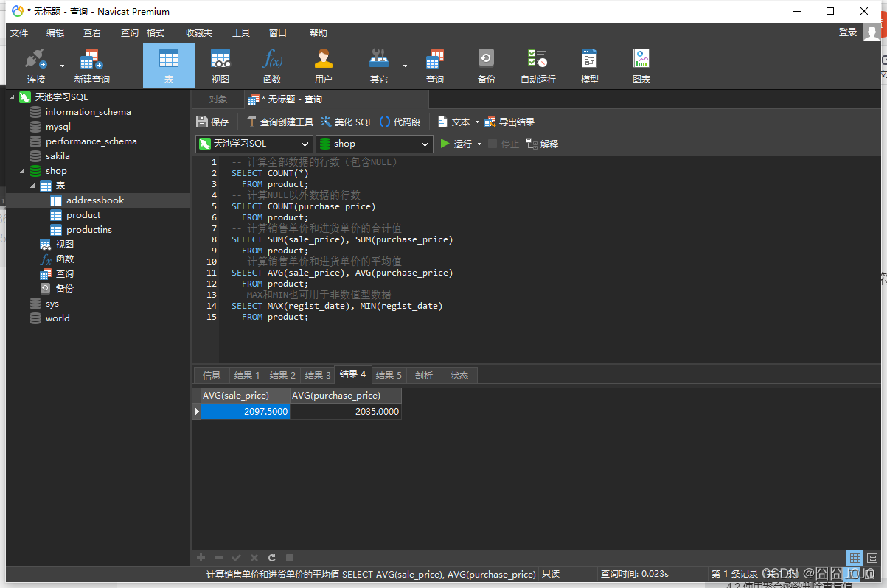Click 导出结果 (Export Result) button
This screenshot has height=588, width=887.
coord(509,122)
